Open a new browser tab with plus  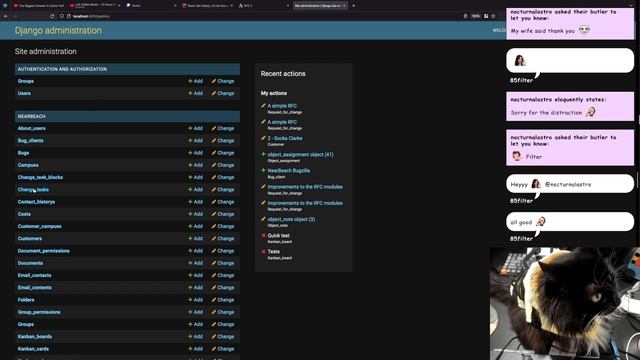[x=353, y=6]
